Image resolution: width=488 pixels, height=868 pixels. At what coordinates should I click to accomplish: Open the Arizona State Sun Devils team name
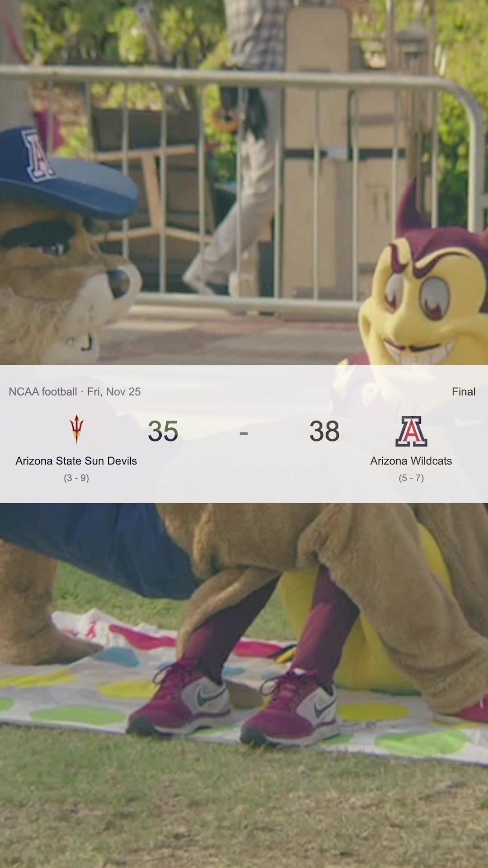click(76, 461)
